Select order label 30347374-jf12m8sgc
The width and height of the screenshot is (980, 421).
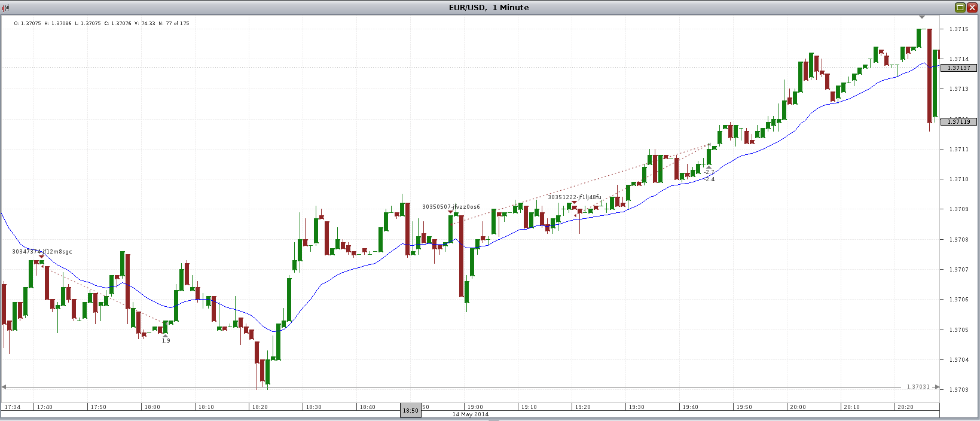pos(42,252)
